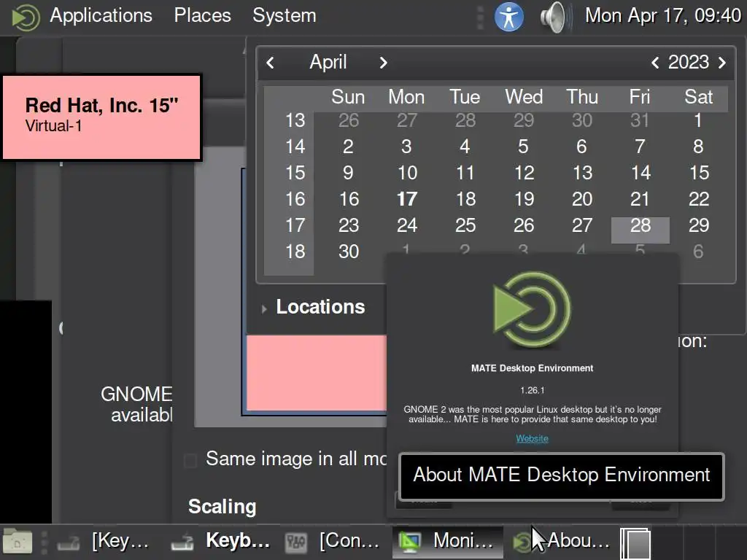Screen dimensions: 747x560
Task: Open the Applications menu
Action: pyautogui.click(x=101, y=16)
